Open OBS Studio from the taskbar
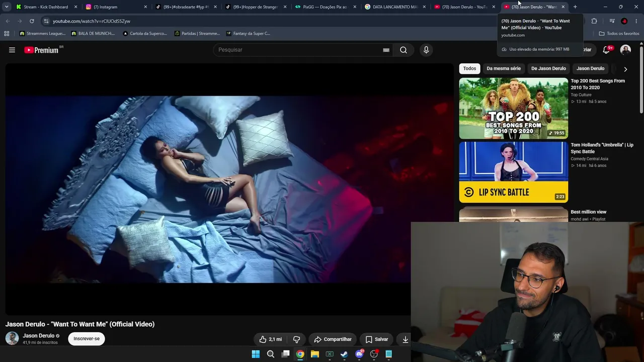The height and width of the screenshot is (362, 644). click(374, 354)
